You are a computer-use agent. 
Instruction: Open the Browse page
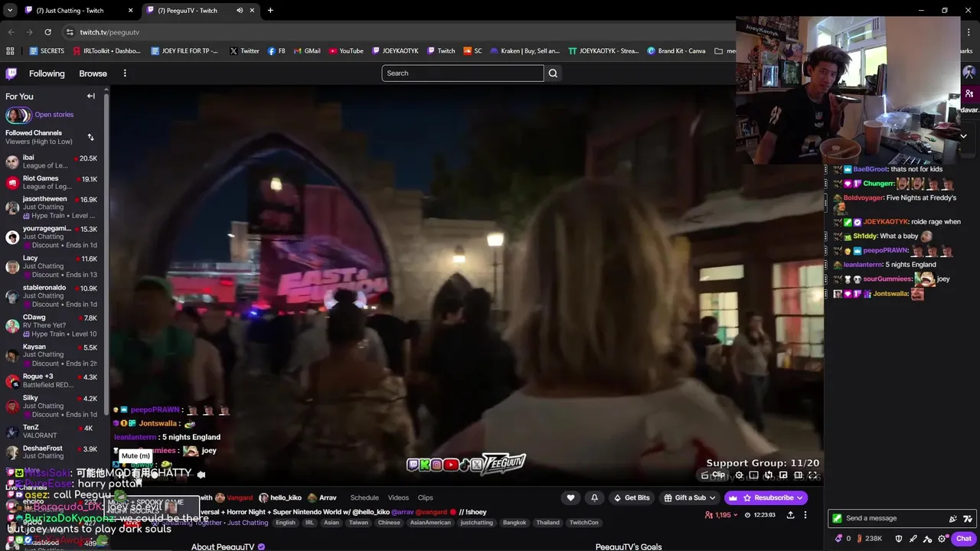tap(93, 73)
